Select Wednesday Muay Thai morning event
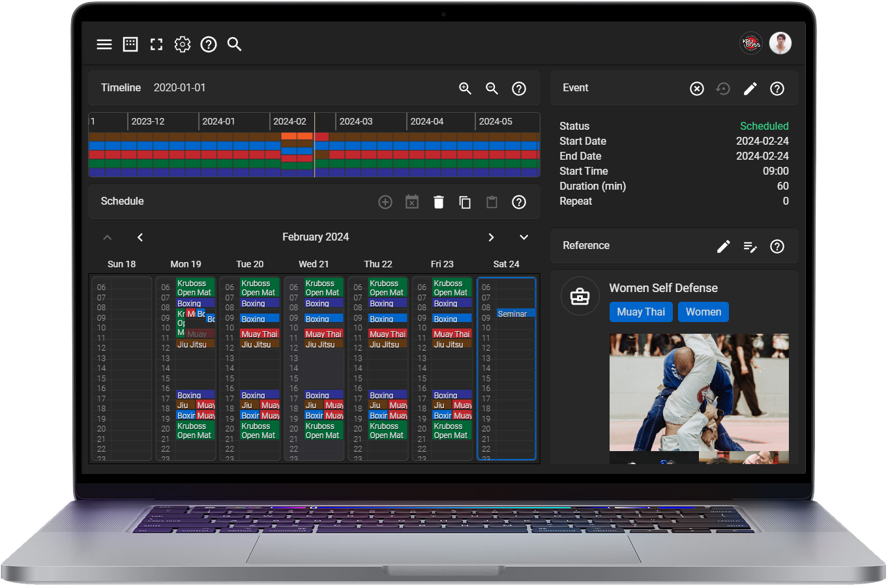This screenshot has width=888, height=588. pos(324,334)
